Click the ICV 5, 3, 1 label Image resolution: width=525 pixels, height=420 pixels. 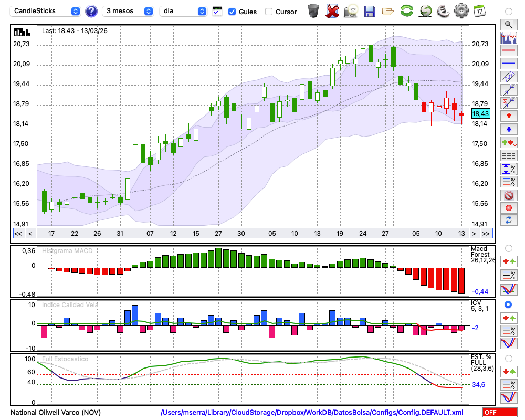tap(479, 306)
